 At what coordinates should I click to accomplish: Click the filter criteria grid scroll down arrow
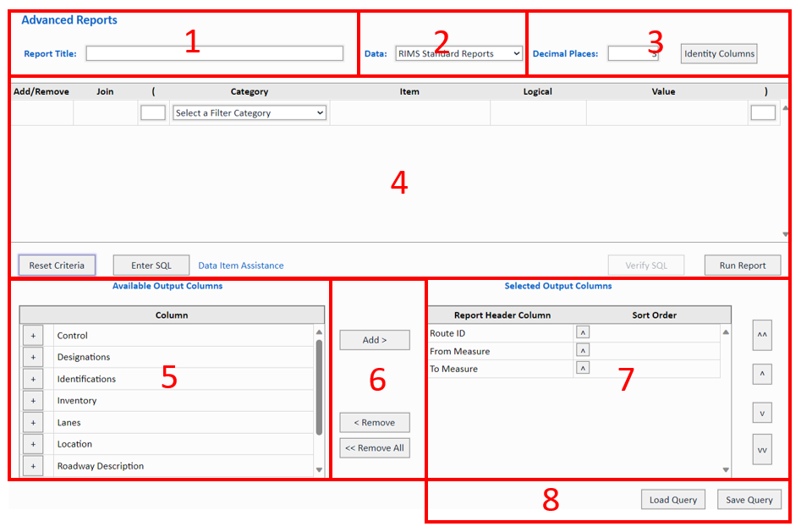785,234
